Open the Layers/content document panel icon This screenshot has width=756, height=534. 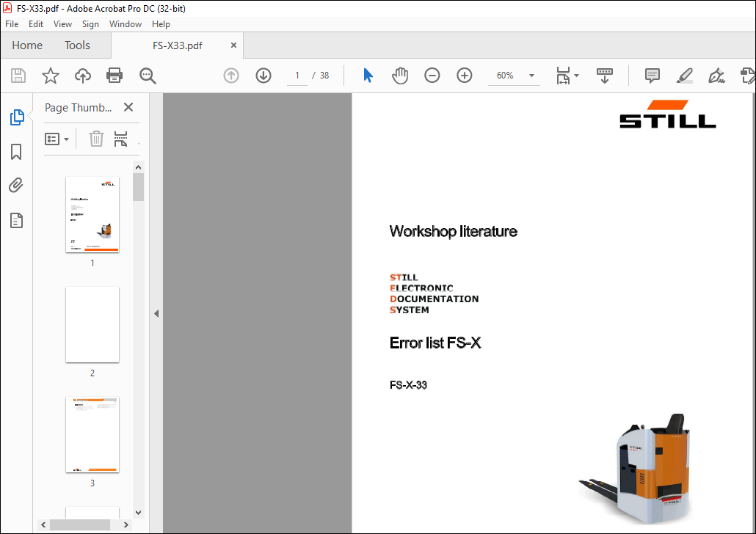[16, 221]
